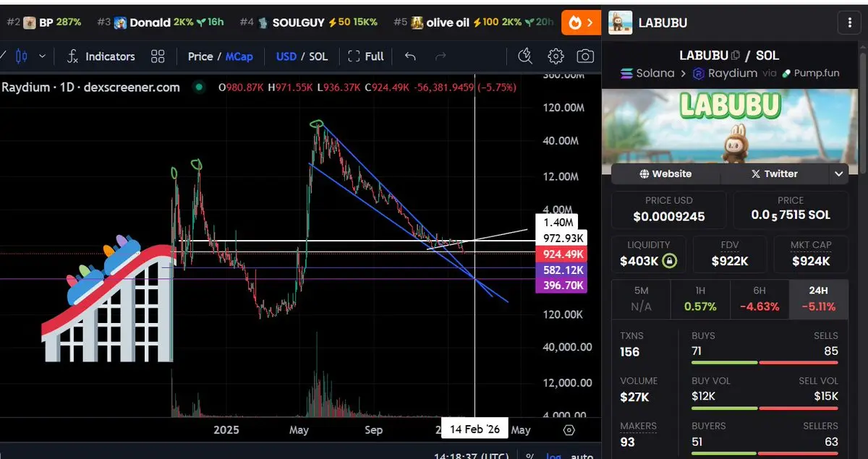
Task: Open the chart layout grid icon
Action: [x=158, y=56]
